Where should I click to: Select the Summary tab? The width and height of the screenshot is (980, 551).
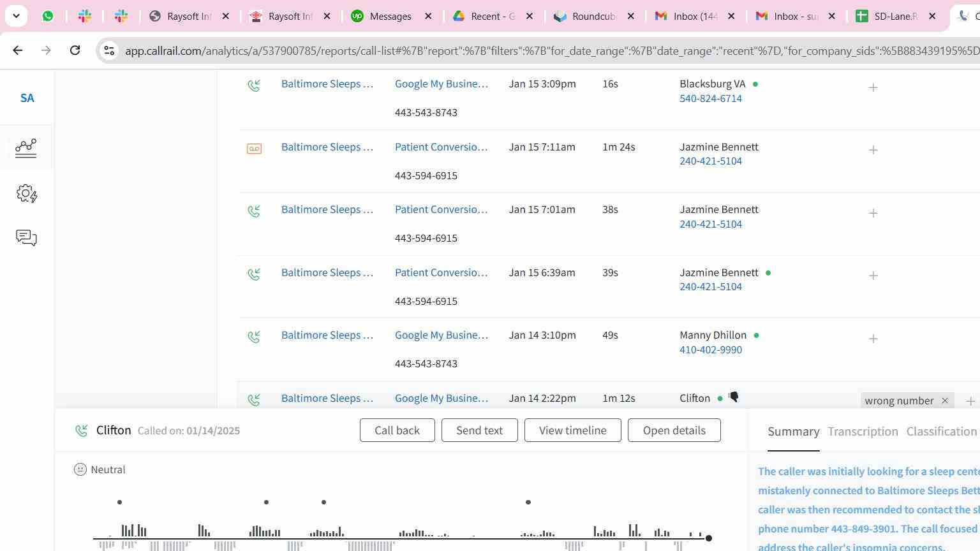(x=793, y=432)
